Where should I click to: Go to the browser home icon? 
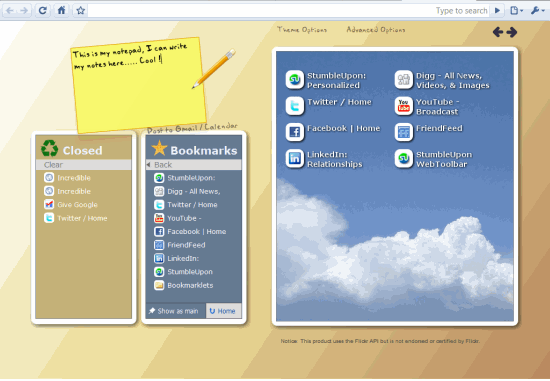point(61,11)
